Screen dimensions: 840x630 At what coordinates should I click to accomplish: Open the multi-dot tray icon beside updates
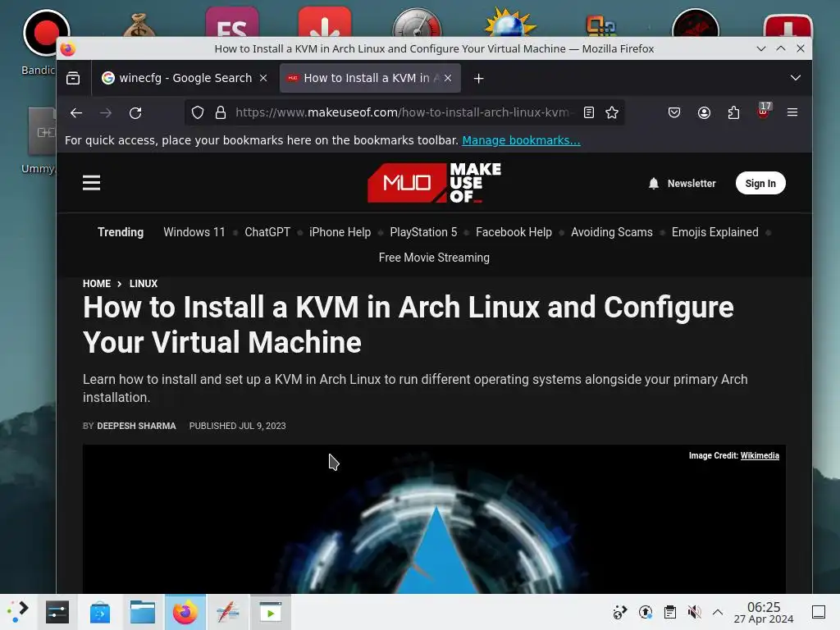click(x=620, y=612)
